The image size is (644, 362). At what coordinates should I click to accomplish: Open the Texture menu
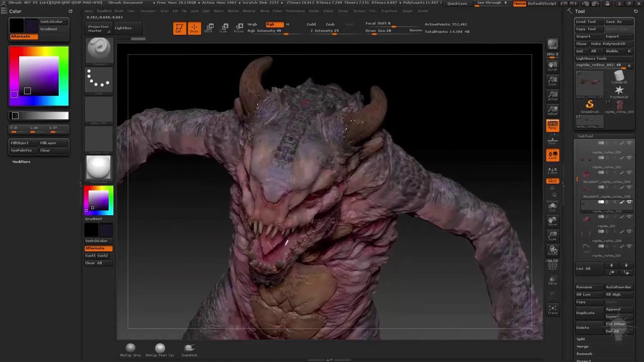click(x=358, y=11)
